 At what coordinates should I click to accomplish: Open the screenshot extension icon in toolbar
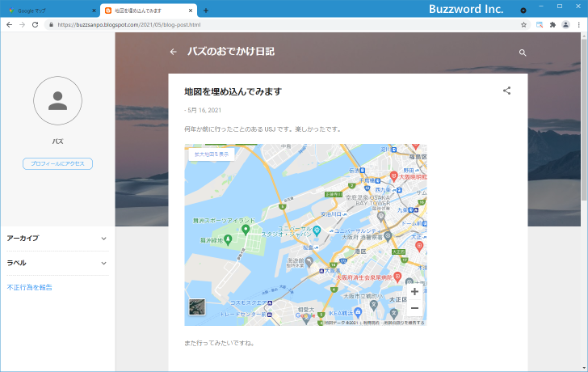tap(540, 25)
